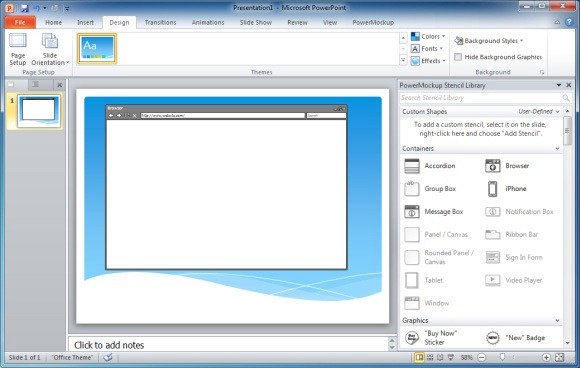Click the stencil library search magnifier icon
This screenshot has width=580, height=368.
click(566, 98)
